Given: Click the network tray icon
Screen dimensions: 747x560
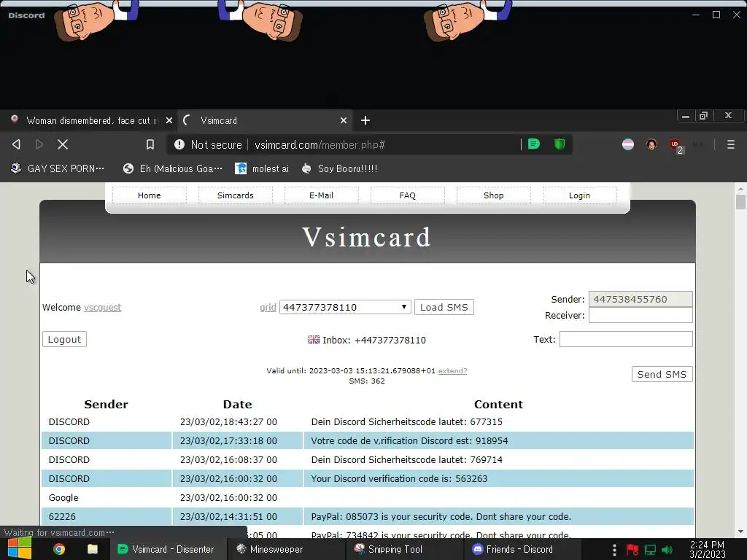Looking at the screenshot, I should [x=650, y=550].
